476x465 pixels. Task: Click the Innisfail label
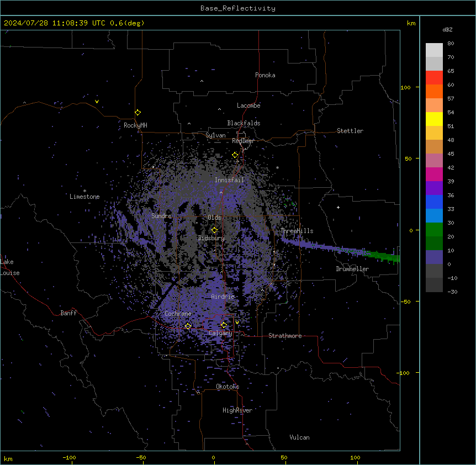coord(229,180)
